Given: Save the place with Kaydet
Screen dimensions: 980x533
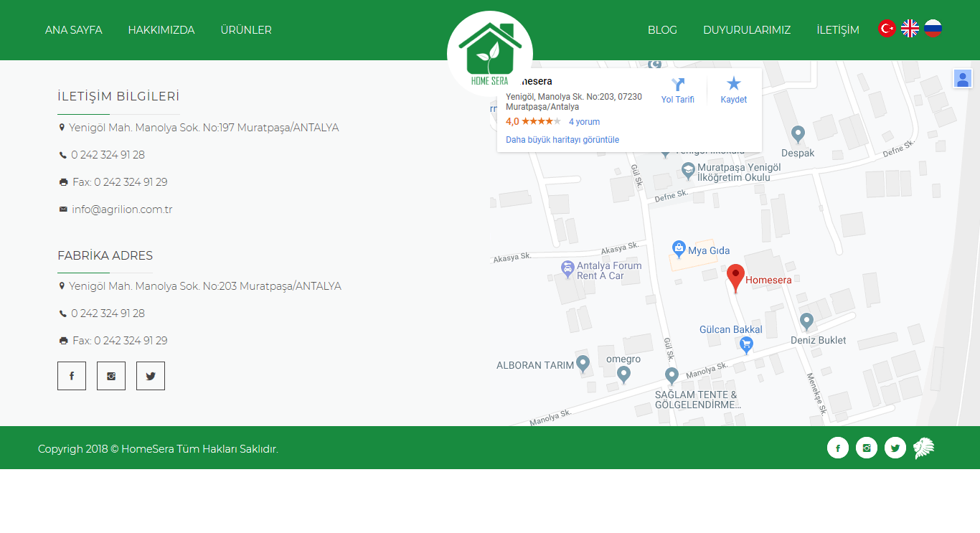Looking at the screenshot, I should pos(733,91).
